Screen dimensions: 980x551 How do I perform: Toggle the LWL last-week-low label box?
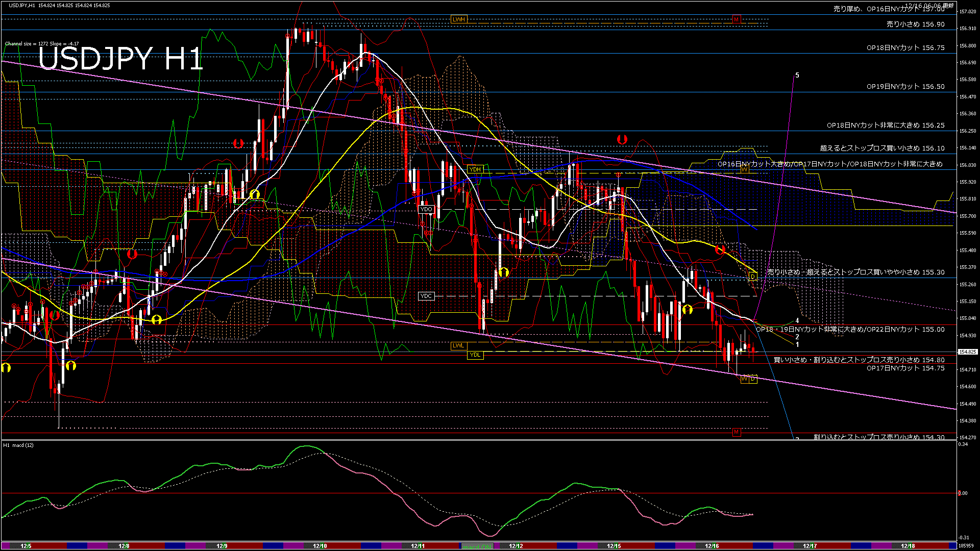458,346
